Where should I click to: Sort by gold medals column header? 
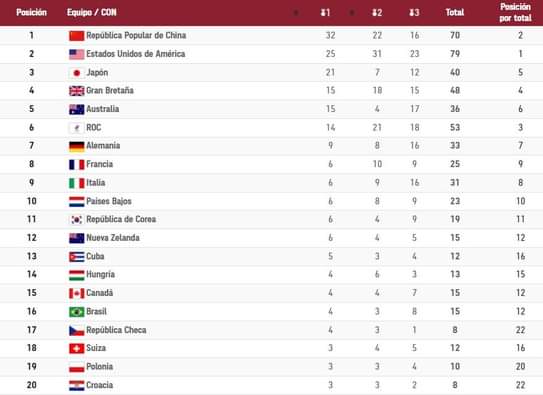[x=326, y=13]
